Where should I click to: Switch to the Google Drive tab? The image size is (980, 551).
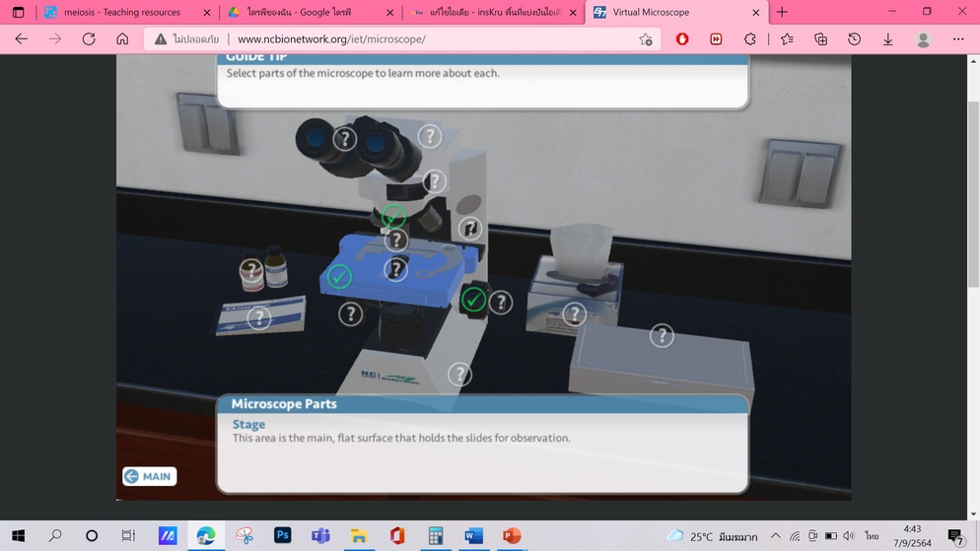[303, 12]
